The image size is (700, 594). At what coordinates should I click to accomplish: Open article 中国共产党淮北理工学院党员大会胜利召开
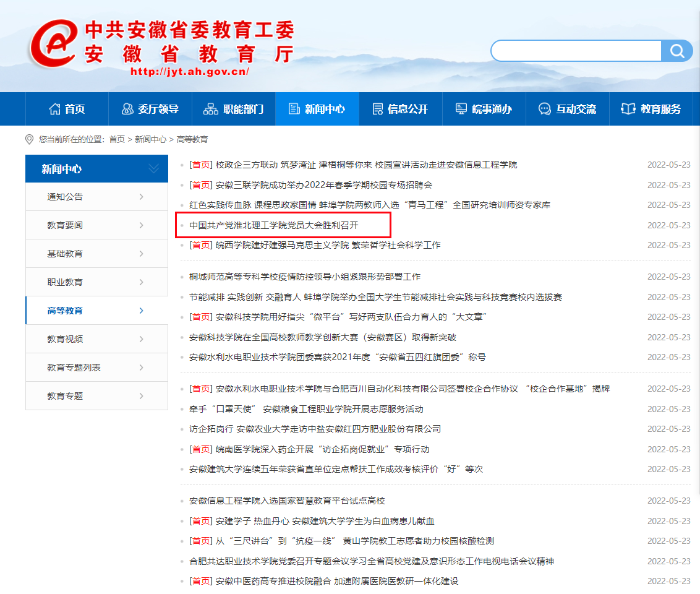(274, 225)
